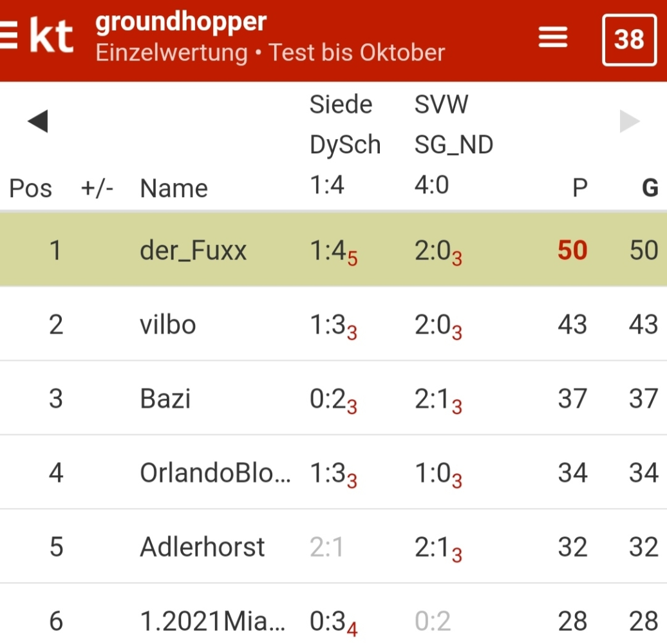This screenshot has width=667, height=644.
Task: Select the P points column header
Action: tap(580, 188)
